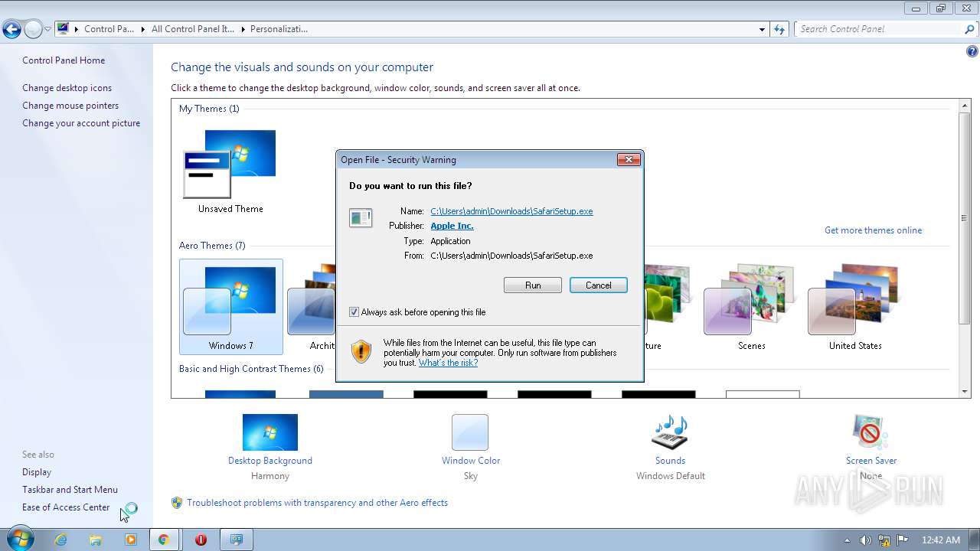Click Cancel in the security warning
980x551 pixels.
tap(598, 285)
